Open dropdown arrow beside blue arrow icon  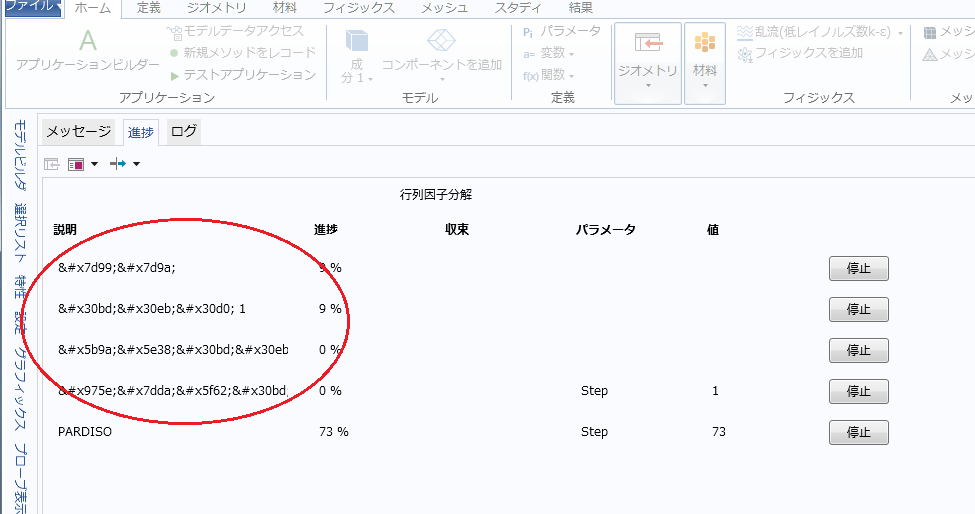tap(136, 164)
